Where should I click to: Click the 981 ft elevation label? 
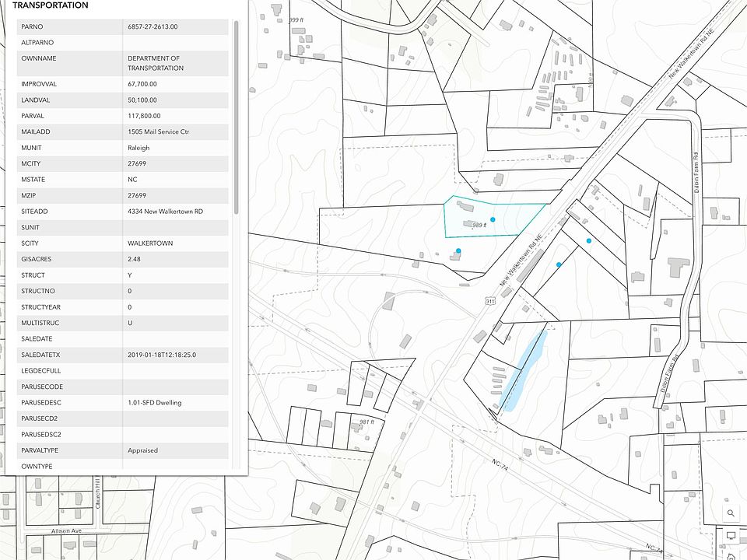367,422
